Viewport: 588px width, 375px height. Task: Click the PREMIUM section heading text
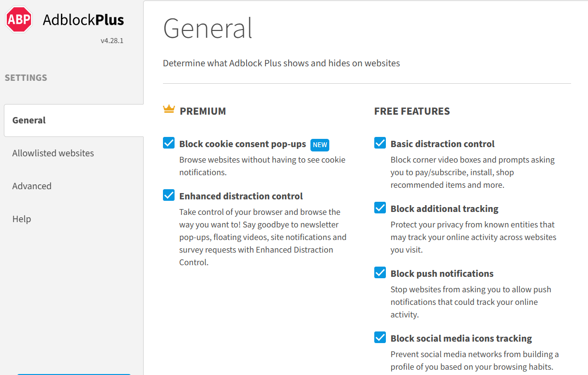coord(203,111)
